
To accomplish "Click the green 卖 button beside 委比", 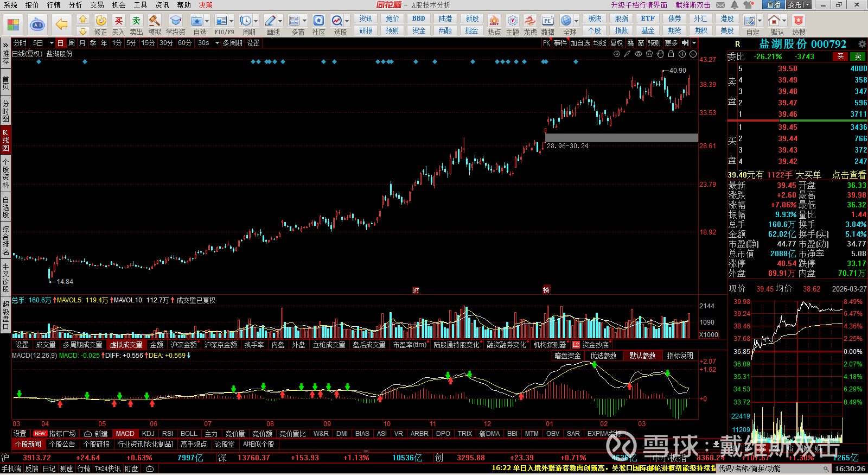I will tap(858, 56).
